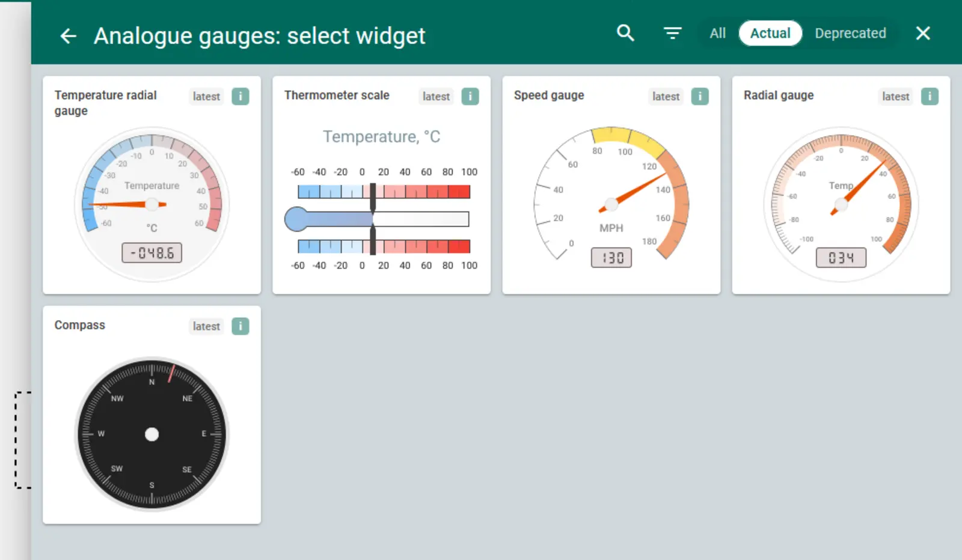Close the select widget dialog
Viewport: 962px width, 560px height.
coord(922,33)
